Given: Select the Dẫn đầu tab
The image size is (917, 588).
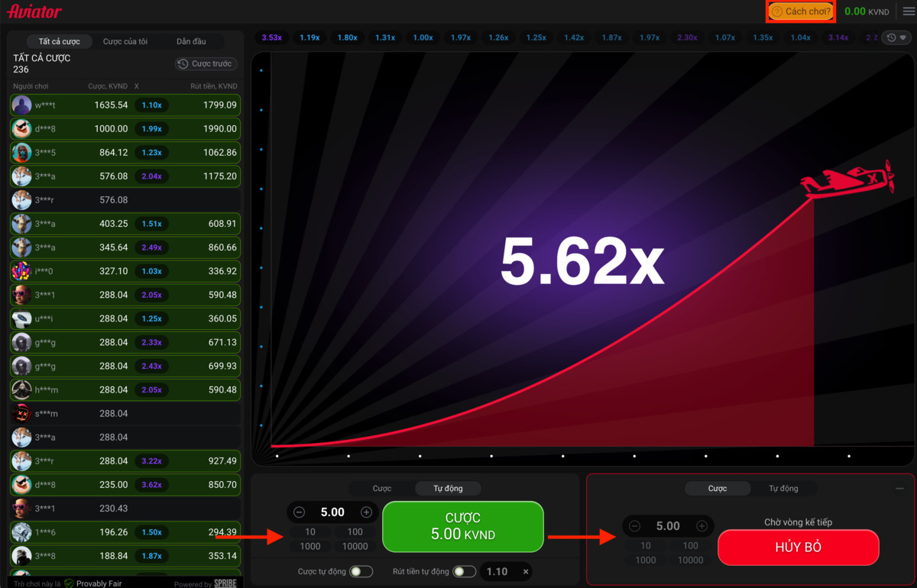Looking at the screenshot, I should [x=191, y=41].
